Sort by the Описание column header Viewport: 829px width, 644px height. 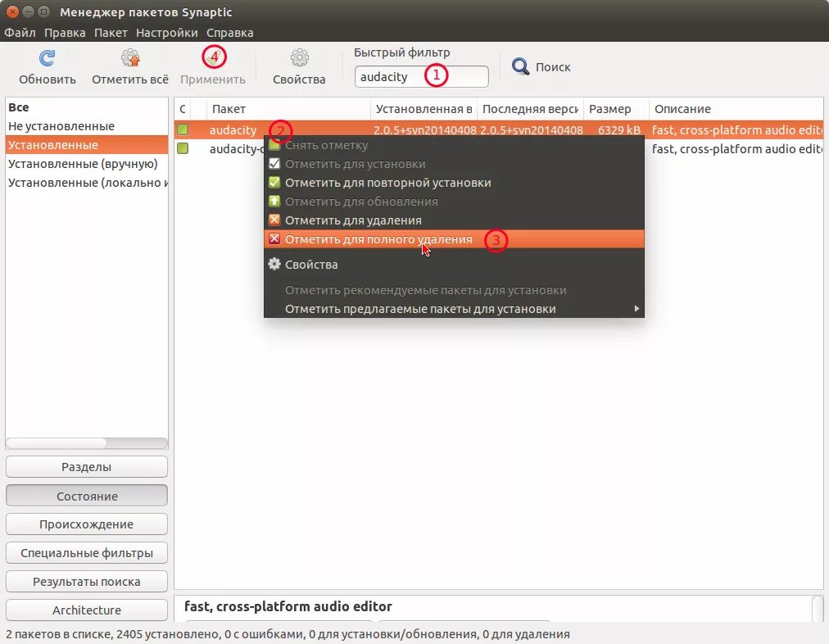[x=736, y=109]
